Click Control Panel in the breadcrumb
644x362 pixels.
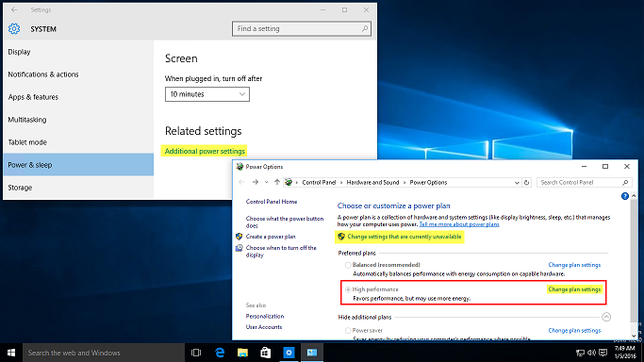point(319,182)
